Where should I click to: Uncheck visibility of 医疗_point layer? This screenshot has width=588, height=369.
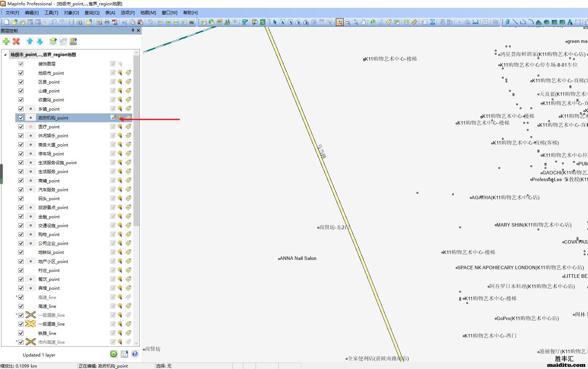pyautogui.click(x=21, y=127)
